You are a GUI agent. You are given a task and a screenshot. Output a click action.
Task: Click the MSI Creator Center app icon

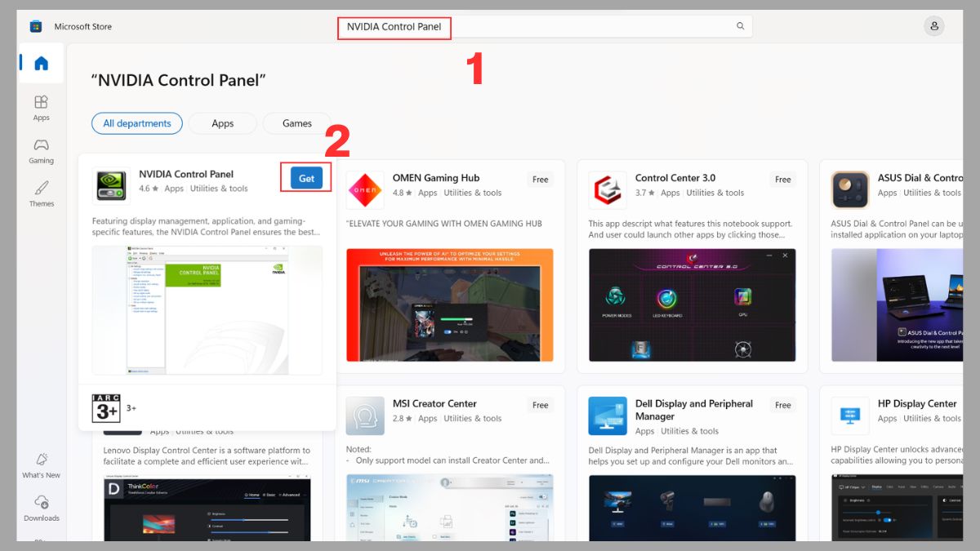tap(365, 416)
